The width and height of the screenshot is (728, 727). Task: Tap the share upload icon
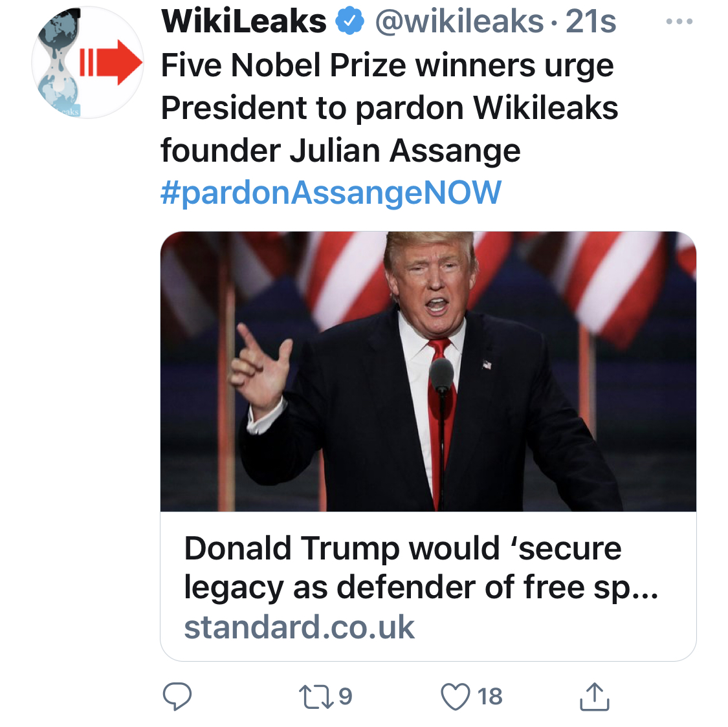tap(594, 697)
